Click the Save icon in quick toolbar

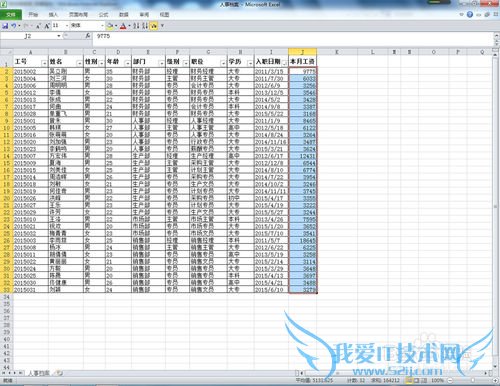(5, 26)
